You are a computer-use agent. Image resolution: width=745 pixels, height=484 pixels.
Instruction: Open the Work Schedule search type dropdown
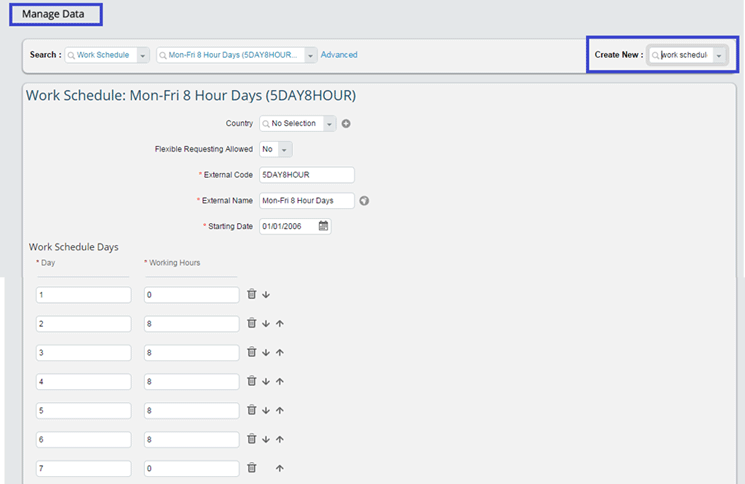pyautogui.click(x=143, y=55)
